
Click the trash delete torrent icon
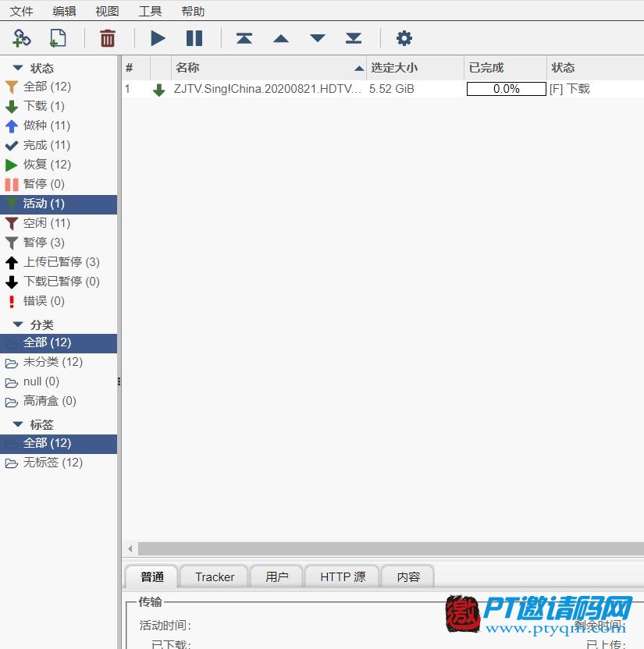(107, 38)
